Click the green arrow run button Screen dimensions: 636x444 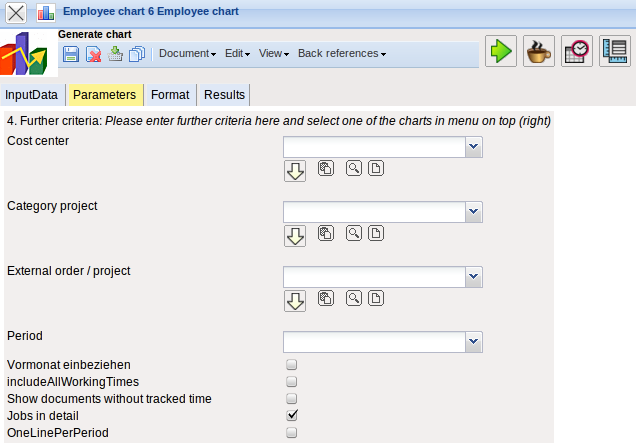click(x=501, y=52)
